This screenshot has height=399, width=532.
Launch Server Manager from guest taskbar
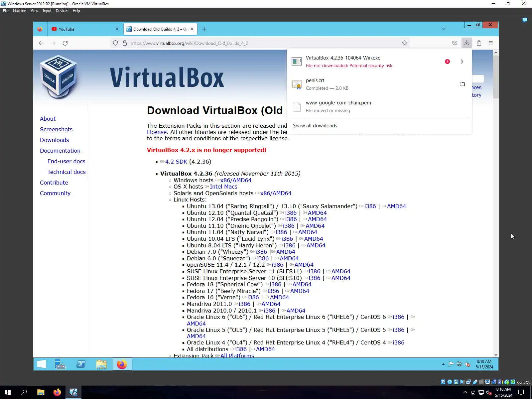click(x=60, y=364)
